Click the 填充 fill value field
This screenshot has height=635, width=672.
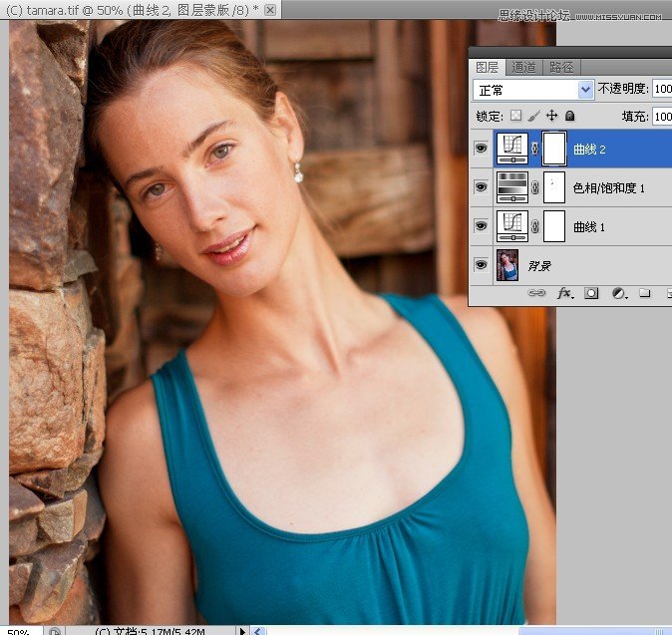[x=662, y=117]
